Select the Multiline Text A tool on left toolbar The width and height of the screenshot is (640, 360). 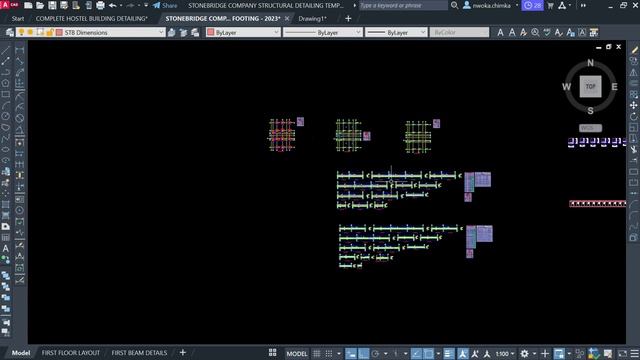tap(6, 248)
